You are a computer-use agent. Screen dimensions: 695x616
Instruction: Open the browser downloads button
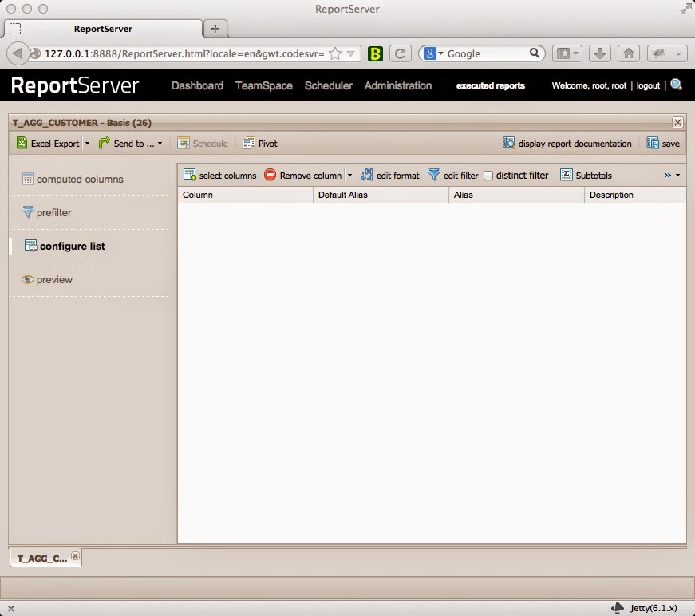click(600, 53)
